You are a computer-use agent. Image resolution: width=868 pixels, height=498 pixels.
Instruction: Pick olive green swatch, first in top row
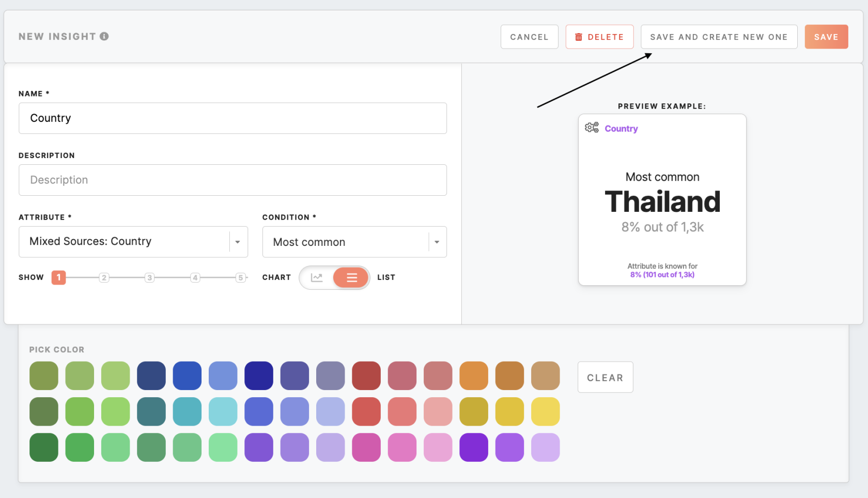coord(44,376)
